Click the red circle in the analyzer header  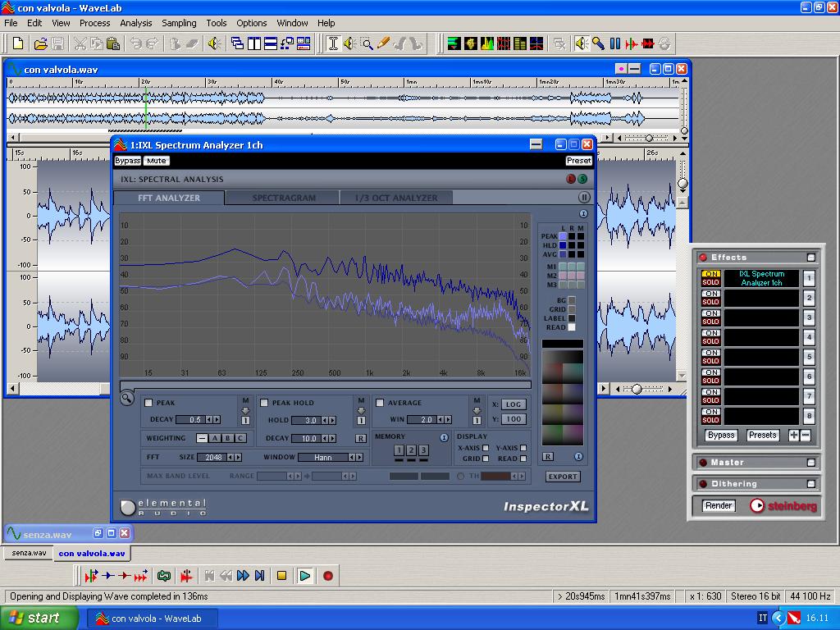[x=571, y=179]
